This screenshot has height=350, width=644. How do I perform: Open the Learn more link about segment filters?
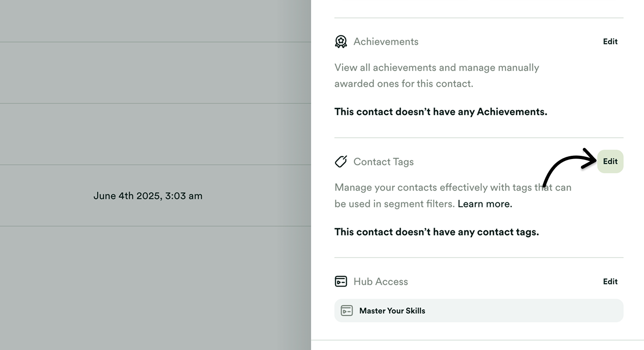484,203
